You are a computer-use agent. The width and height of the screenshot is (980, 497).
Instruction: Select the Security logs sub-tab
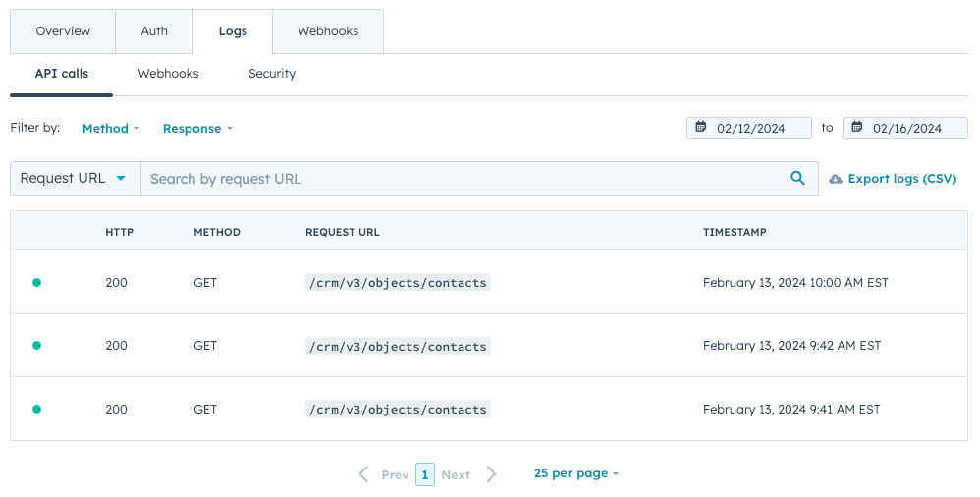point(272,74)
